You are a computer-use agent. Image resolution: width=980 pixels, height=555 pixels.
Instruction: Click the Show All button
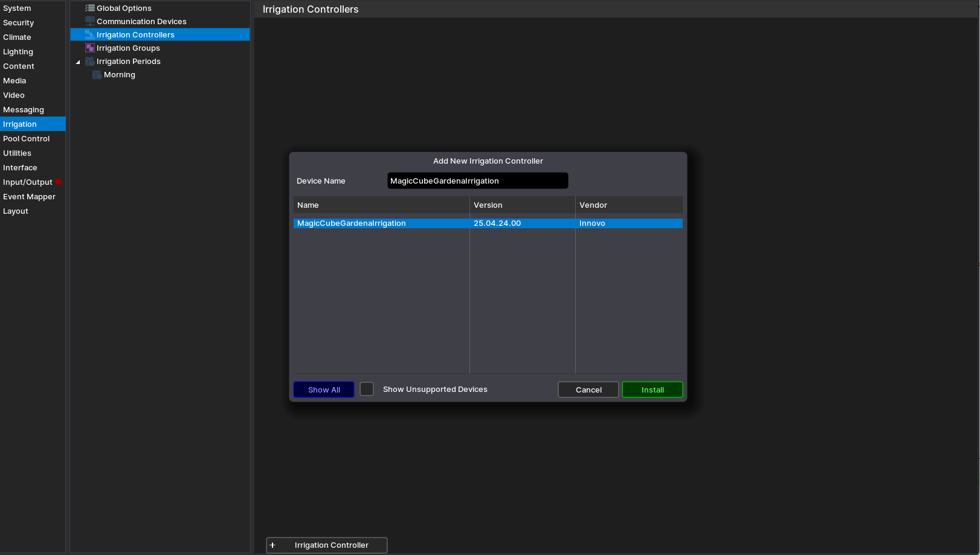click(x=324, y=390)
